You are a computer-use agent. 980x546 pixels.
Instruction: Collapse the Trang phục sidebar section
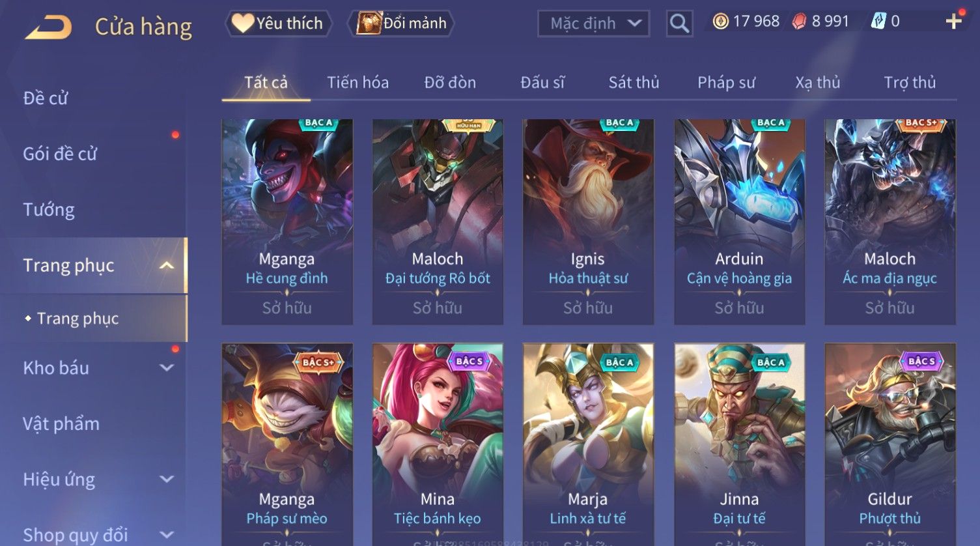click(167, 265)
